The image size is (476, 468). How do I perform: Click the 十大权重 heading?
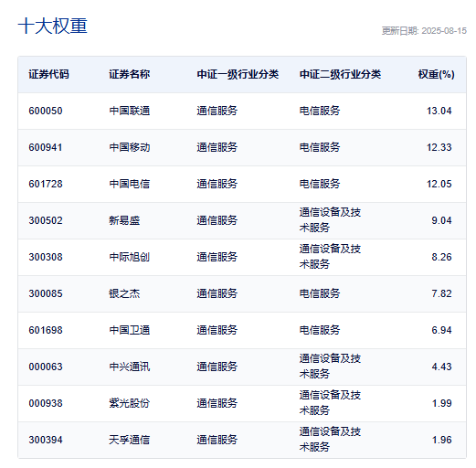(x=53, y=26)
